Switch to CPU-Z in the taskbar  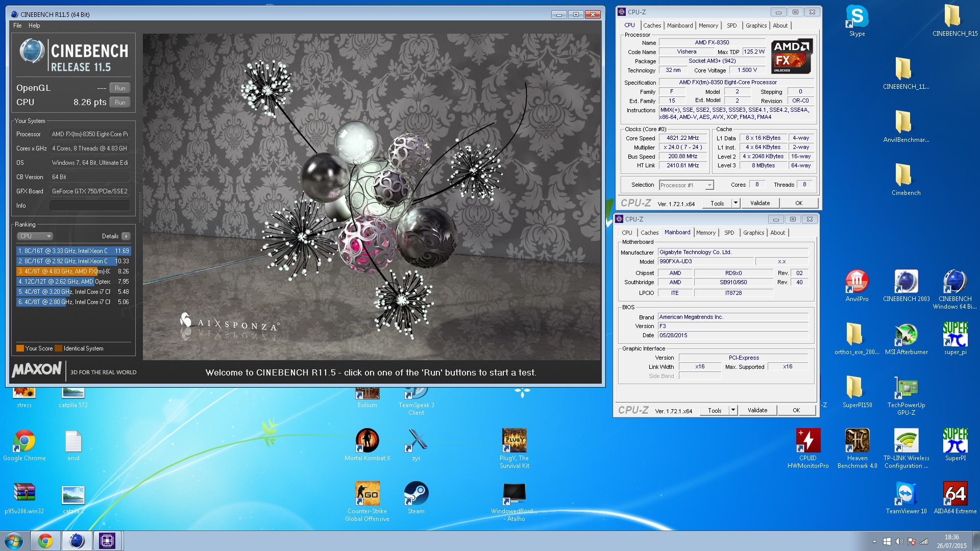pyautogui.click(x=107, y=541)
